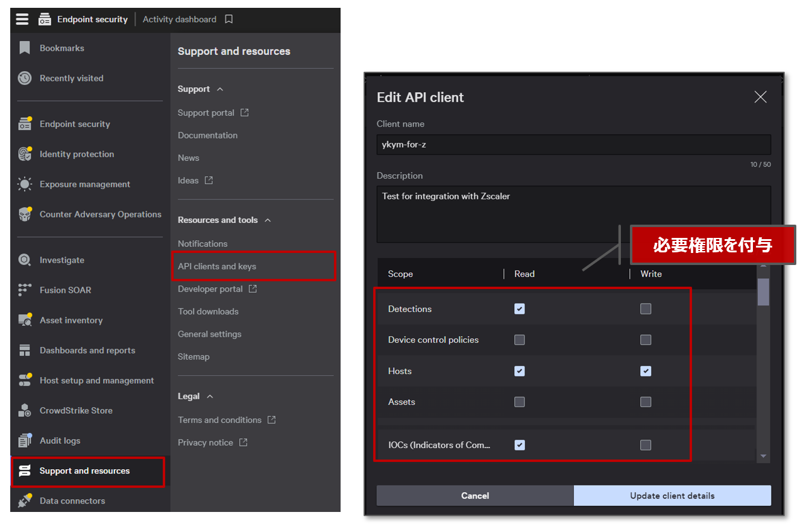Uncheck Detections Read permission

pyautogui.click(x=520, y=309)
